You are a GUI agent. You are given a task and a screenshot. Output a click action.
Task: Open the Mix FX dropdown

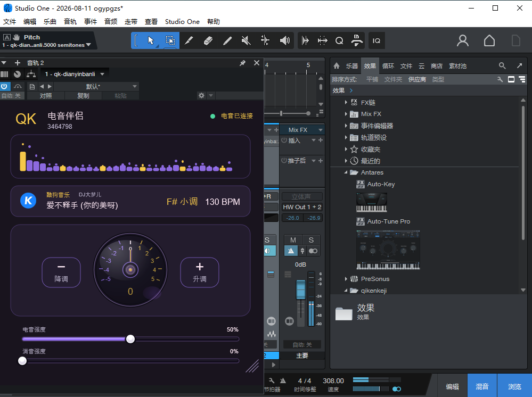click(x=302, y=130)
